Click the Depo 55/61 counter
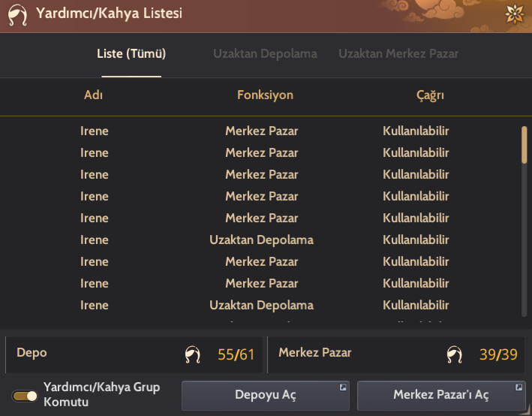This screenshot has width=532, height=416. coord(236,354)
